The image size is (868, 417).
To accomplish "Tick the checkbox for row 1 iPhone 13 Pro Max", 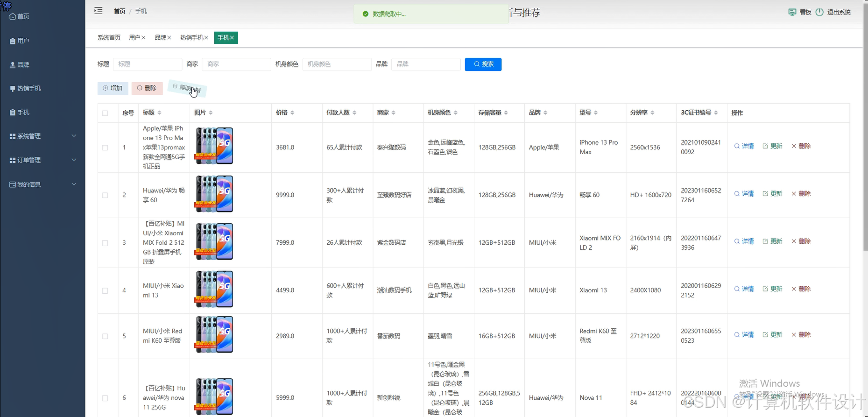I will 105,148.
